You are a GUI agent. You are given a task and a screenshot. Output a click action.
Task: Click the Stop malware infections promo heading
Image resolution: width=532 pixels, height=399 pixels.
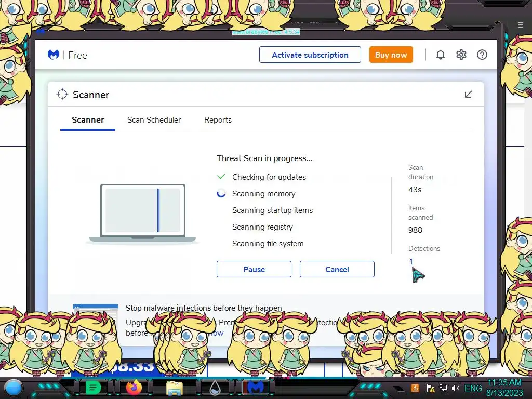click(x=204, y=308)
